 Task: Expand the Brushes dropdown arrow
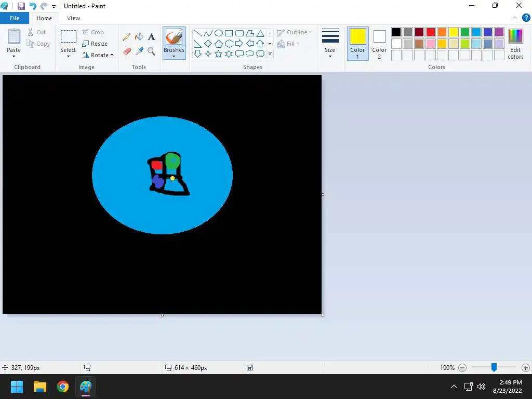(x=174, y=56)
